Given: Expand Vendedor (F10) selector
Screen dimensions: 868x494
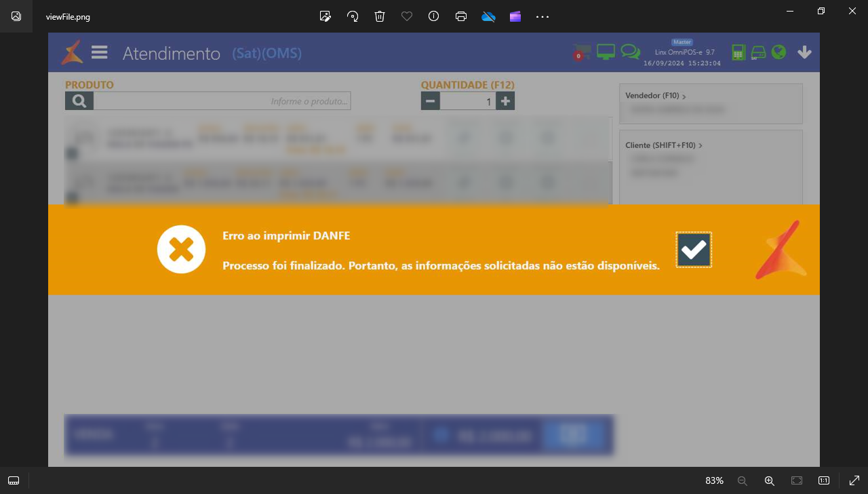Looking at the screenshot, I should tap(656, 96).
